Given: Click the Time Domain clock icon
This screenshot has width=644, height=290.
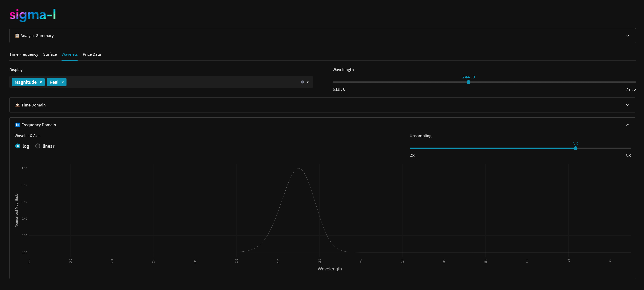Looking at the screenshot, I should point(17,105).
